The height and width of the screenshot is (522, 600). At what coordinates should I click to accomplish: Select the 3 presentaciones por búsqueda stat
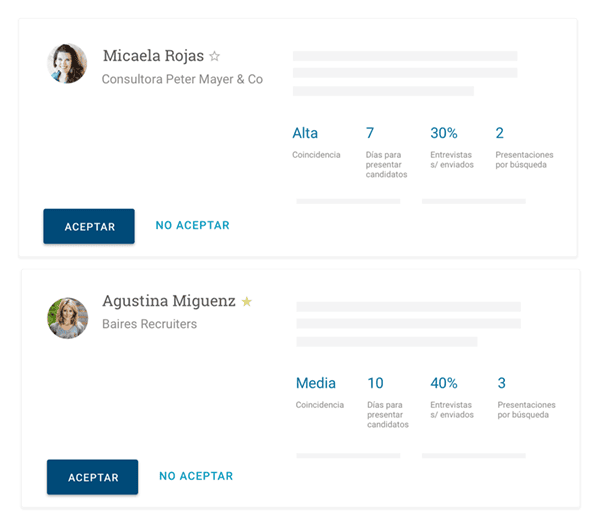502,383
